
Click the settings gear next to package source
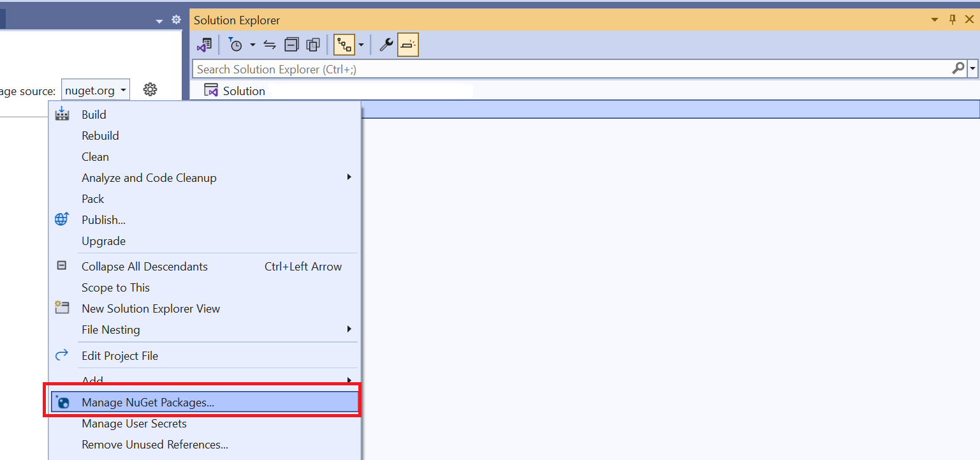coord(150,89)
